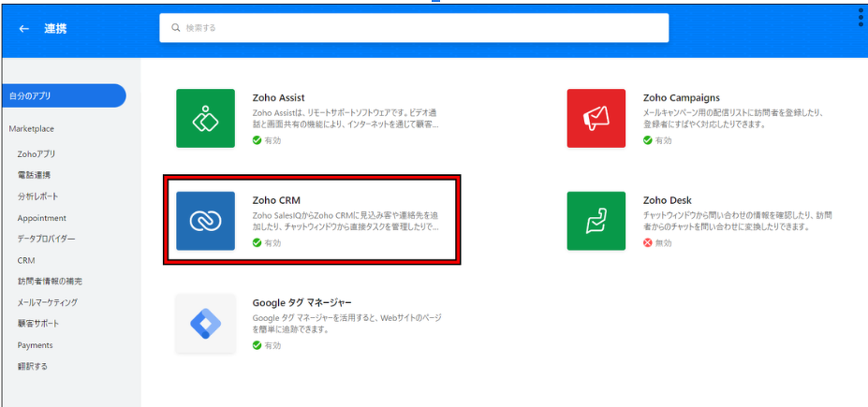
Task: Open the Zoho Desk title link
Action: click(x=668, y=200)
